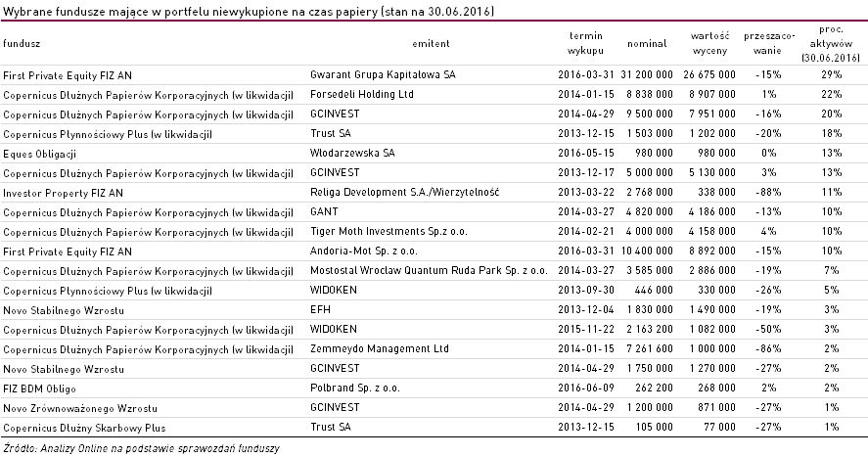Viewport: 868px width, 457px height.
Task: Click redemption date '2013-09-30'
Action: (x=586, y=290)
